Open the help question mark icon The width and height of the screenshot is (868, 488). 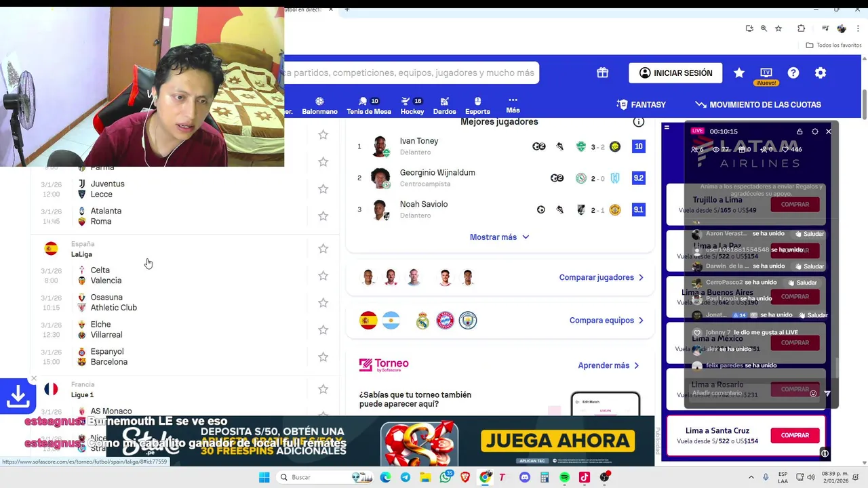pos(793,73)
